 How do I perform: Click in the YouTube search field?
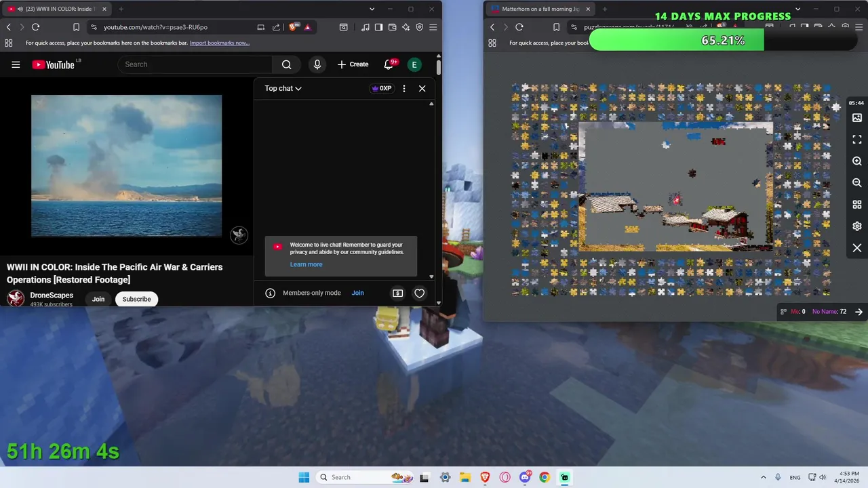point(195,64)
